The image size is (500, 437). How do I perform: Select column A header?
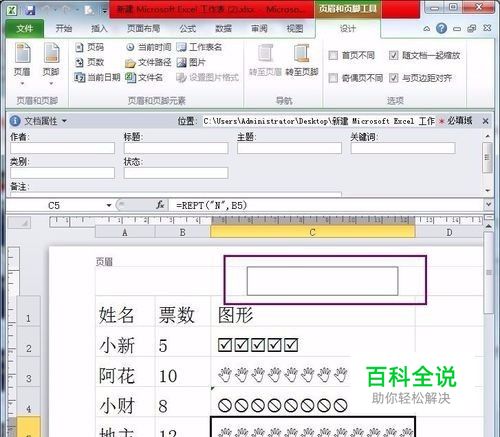pyautogui.click(x=125, y=232)
